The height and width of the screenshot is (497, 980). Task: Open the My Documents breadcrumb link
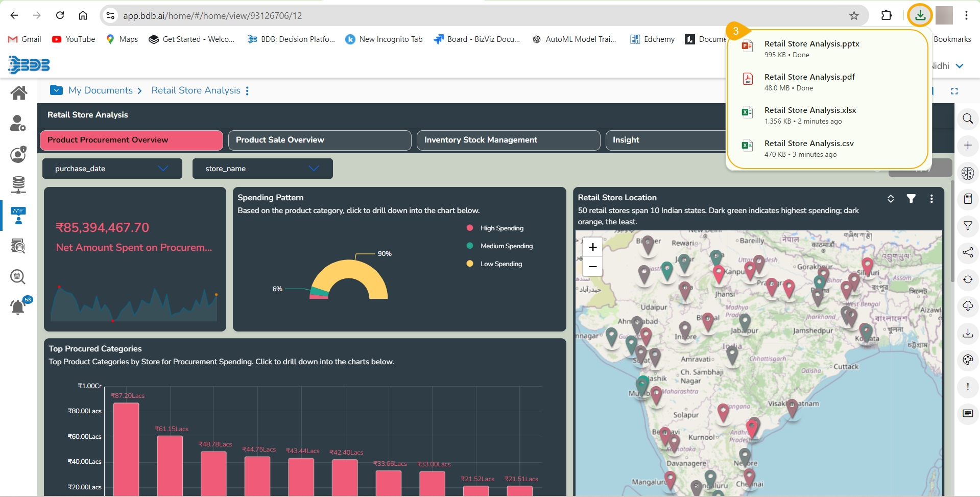tap(101, 90)
